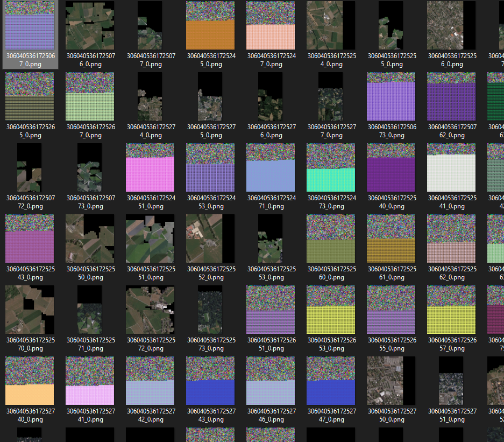
Task: Choose light pink thumbnail 30604053617252741_0.png
Action: click(90, 381)
